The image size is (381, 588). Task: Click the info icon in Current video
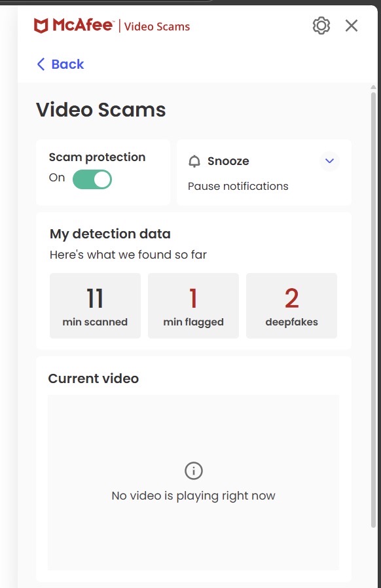pyautogui.click(x=194, y=471)
